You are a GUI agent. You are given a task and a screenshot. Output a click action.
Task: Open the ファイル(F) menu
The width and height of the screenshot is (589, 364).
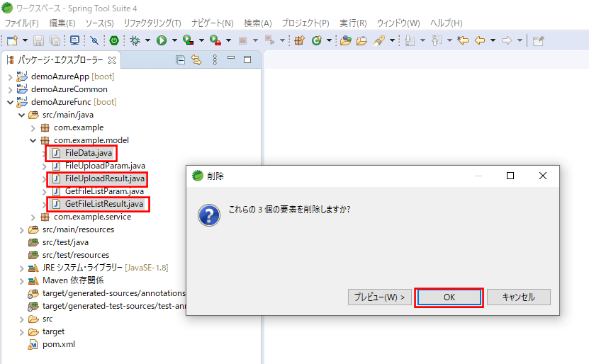pos(22,23)
